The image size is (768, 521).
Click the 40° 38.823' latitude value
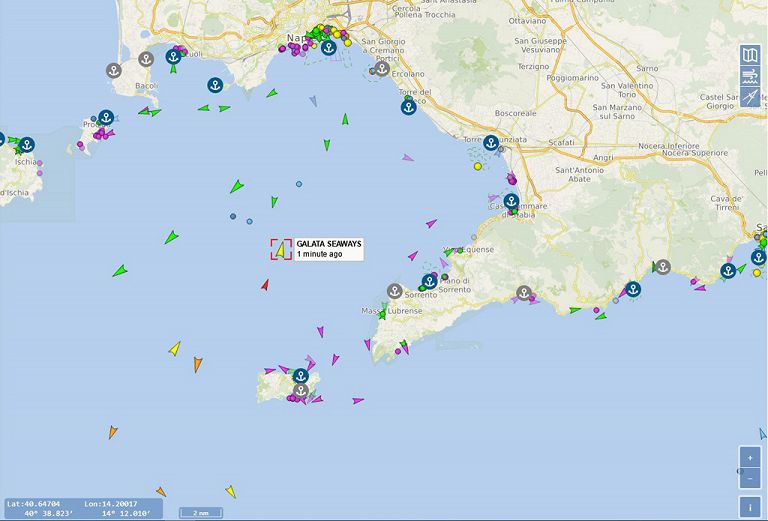tap(49, 513)
